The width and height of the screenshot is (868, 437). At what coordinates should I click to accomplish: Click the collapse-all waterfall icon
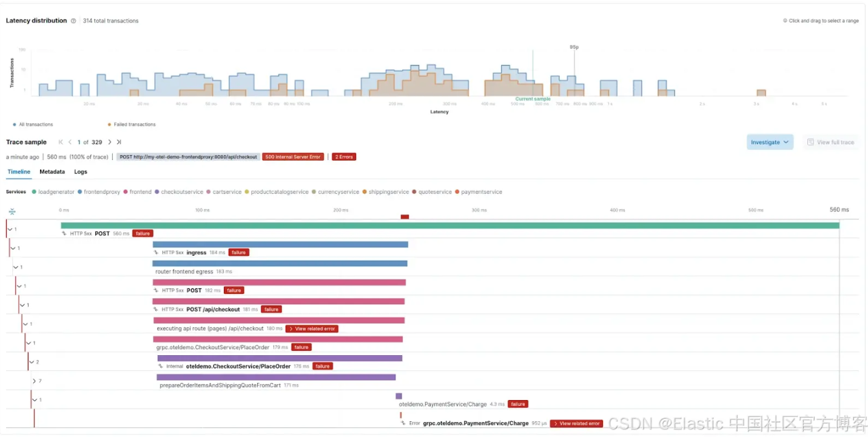coord(12,212)
